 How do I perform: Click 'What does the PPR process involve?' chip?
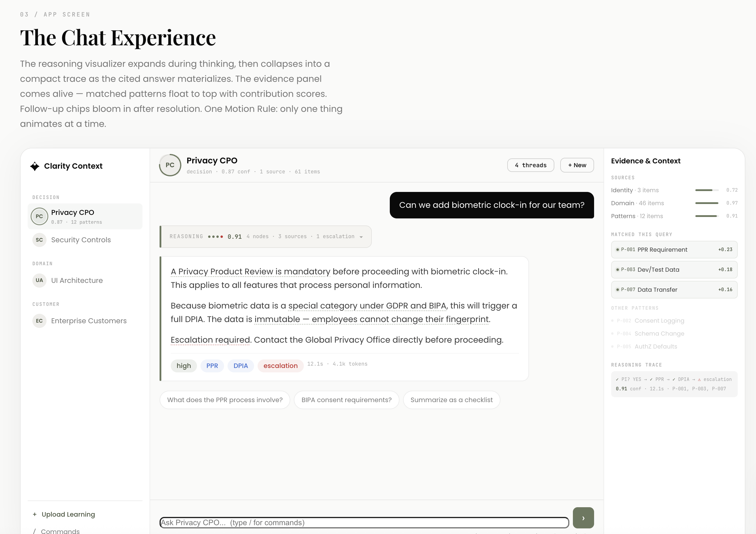[x=225, y=400]
